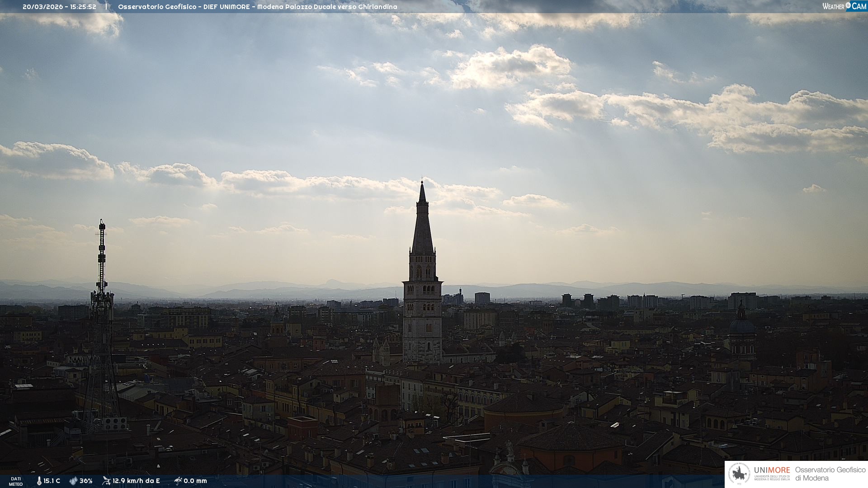Click the 15.1 C temperature reading
Screen dimensions: 868x488
tap(52, 481)
